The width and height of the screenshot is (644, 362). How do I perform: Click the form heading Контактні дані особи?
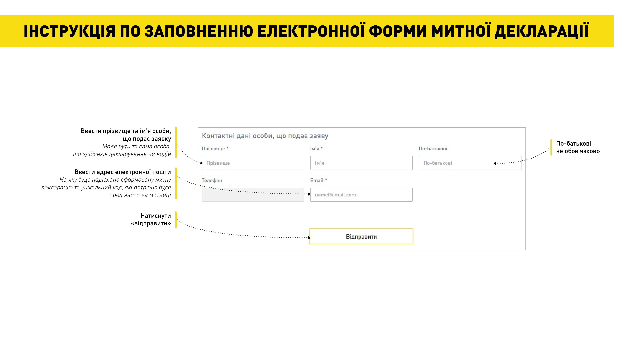coord(265,136)
